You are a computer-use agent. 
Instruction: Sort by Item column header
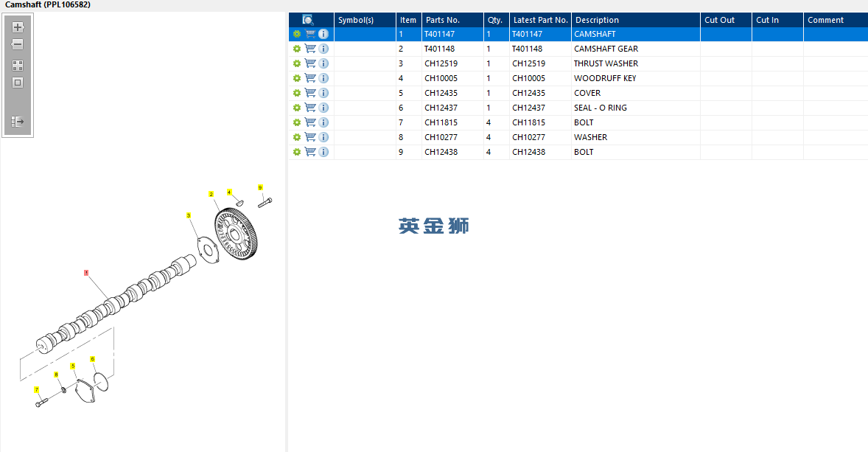408,20
